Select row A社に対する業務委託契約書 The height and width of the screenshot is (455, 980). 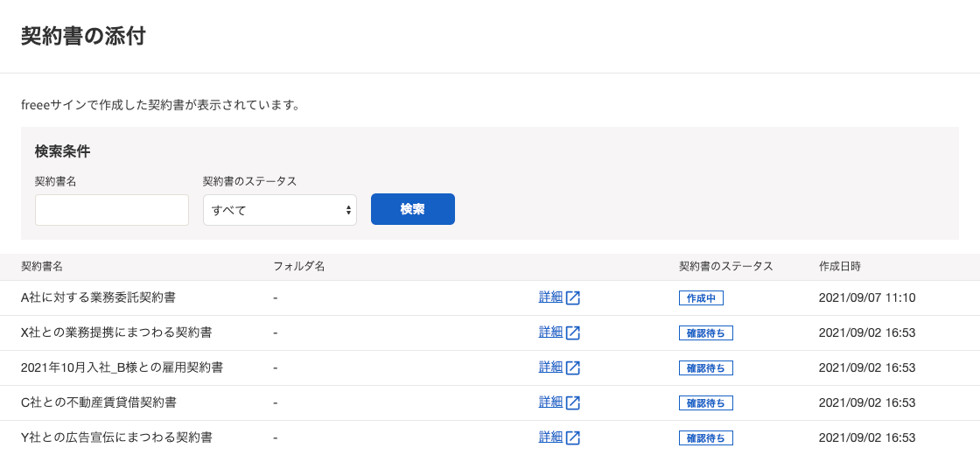coord(490,298)
